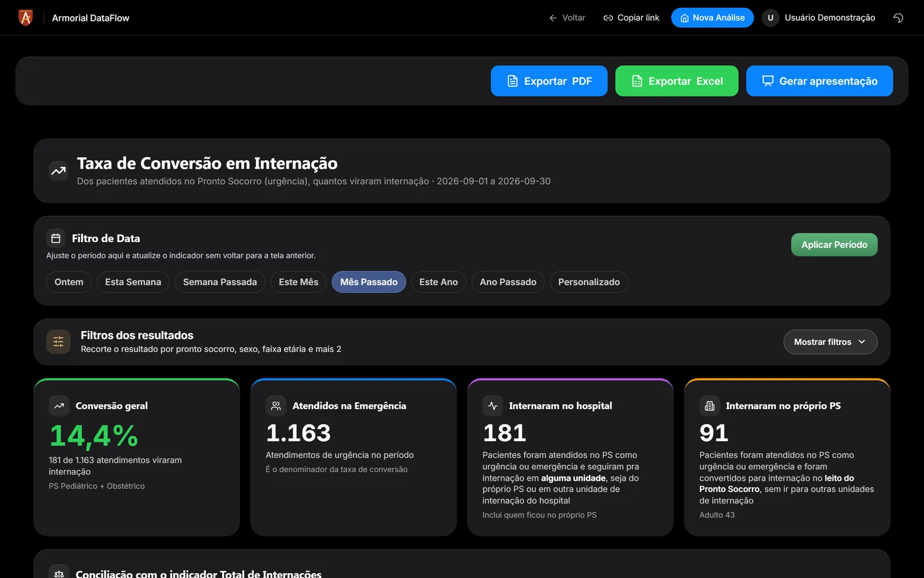
Task: Select the Ontem date filter
Action: (69, 282)
